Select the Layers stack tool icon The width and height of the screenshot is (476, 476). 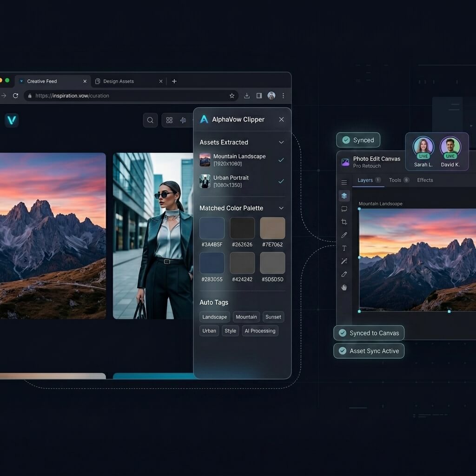pyautogui.click(x=344, y=196)
